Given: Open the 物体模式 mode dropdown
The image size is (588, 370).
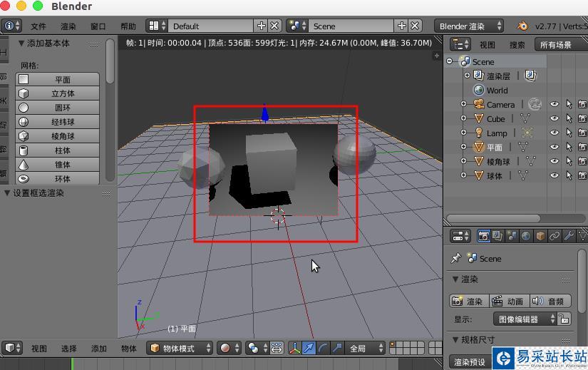Looking at the screenshot, I should tap(180, 348).
